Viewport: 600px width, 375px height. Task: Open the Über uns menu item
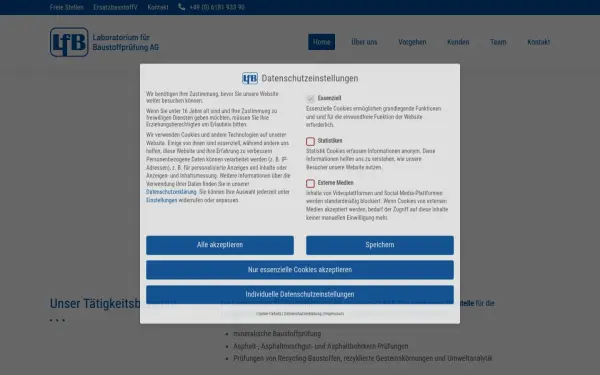364,42
